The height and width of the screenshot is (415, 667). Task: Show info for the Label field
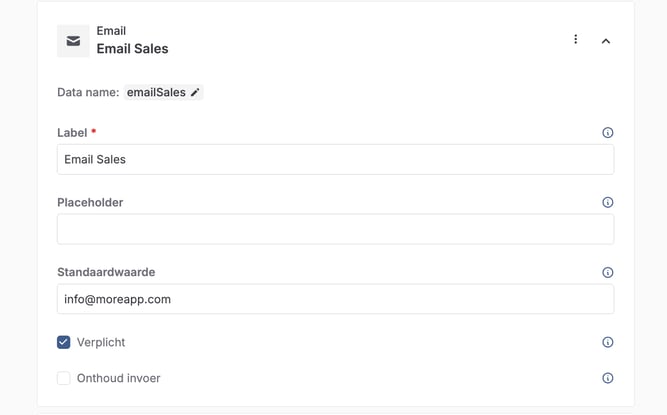point(608,133)
